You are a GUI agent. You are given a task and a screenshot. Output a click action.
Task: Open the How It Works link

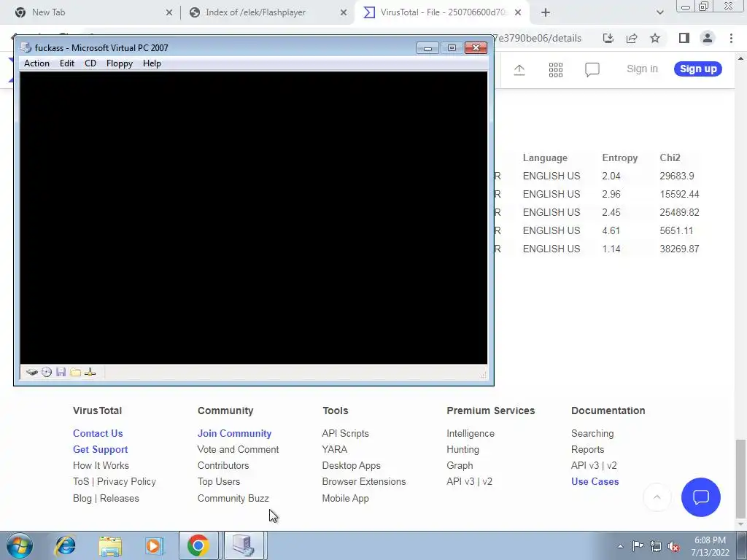coord(101,466)
